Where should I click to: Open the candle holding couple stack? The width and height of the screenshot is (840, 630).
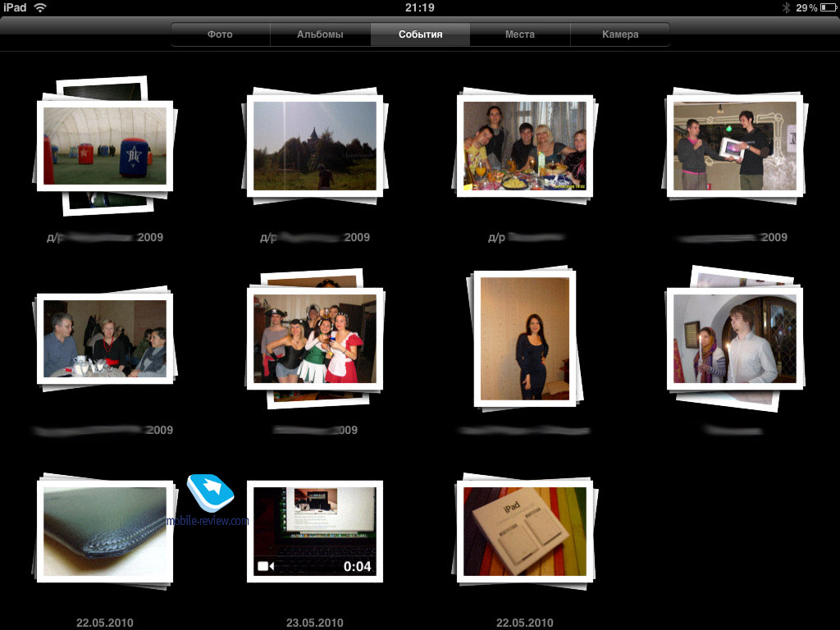point(735,339)
